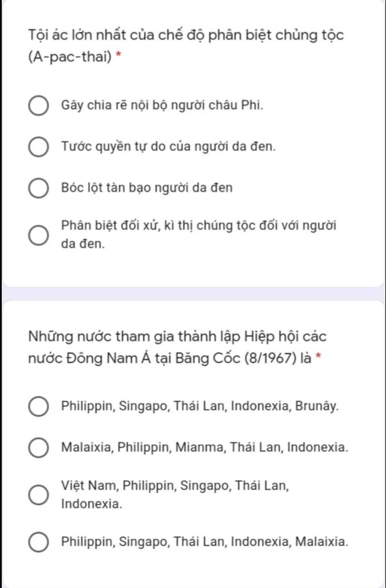
Task: Click the answer text 'Philippin, Singapo, Thái Lan, Indonexia, Malaixia.'
Action: pyautogui.click(x=205, y=542)
